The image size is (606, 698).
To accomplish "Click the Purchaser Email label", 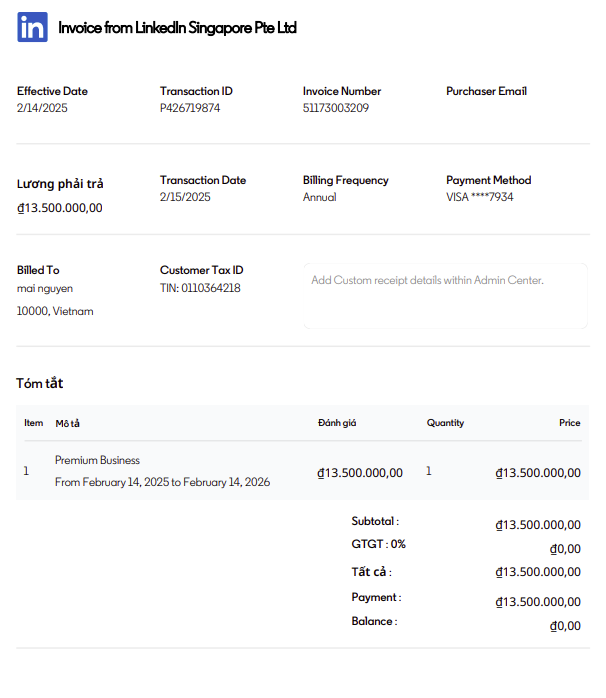I will tap(486, 91).
